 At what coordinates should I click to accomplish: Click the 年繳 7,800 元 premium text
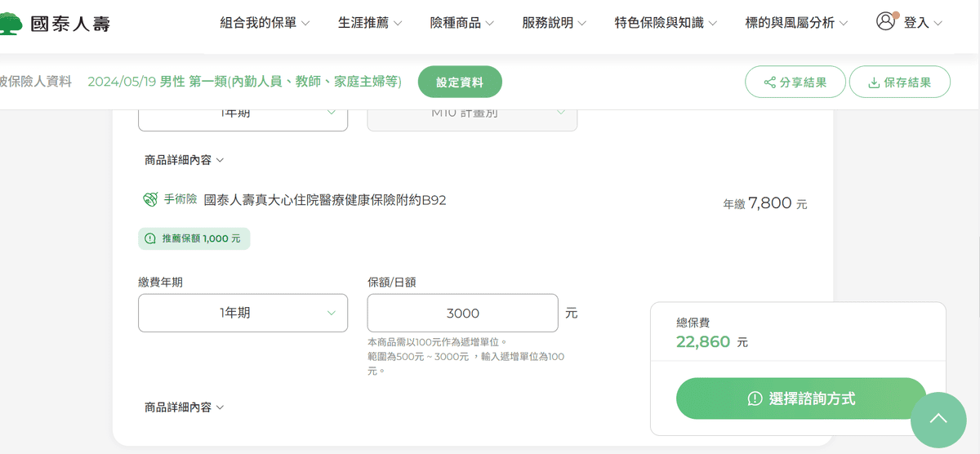765,203
